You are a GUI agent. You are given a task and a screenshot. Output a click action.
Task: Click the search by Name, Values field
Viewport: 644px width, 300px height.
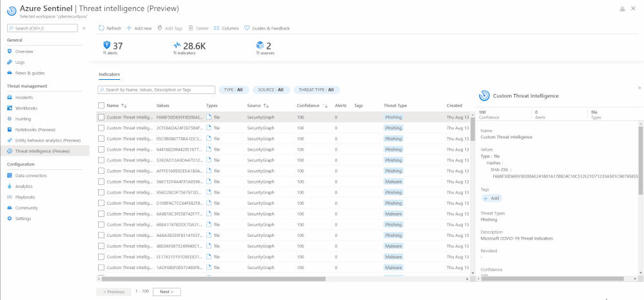tap(156, 90)
